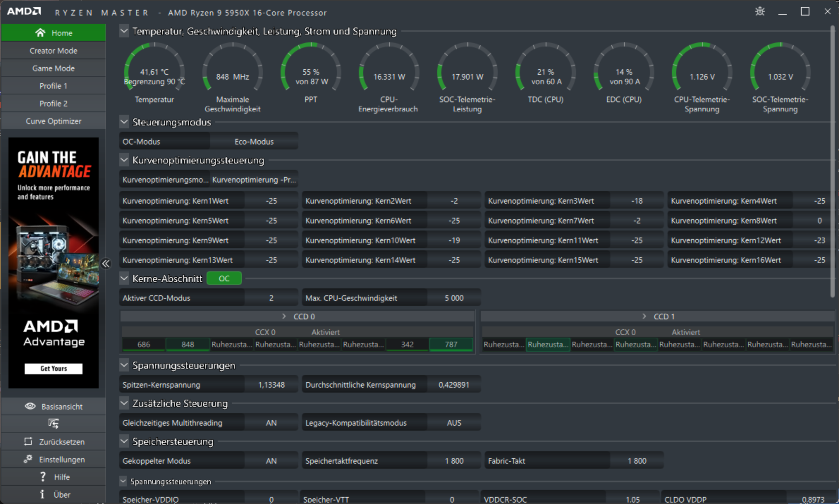Select the Eco-Modus button
Viewport: 839px width, 504px height.
[x=254, y=141]
